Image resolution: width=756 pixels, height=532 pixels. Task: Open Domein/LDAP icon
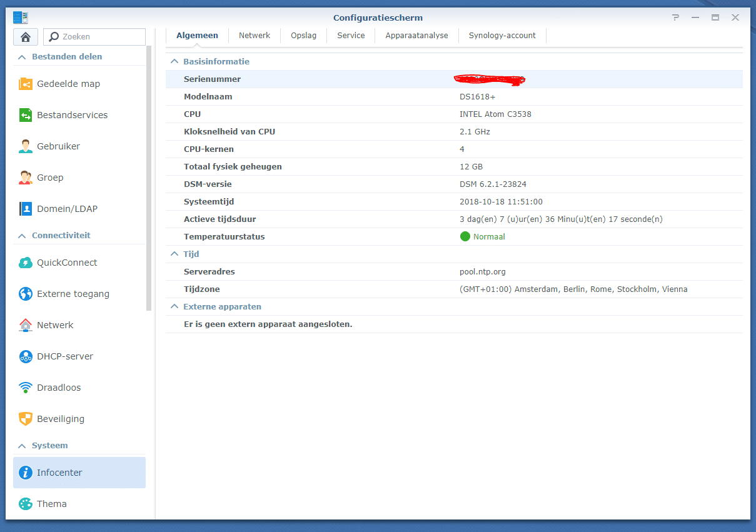[26, 209]
